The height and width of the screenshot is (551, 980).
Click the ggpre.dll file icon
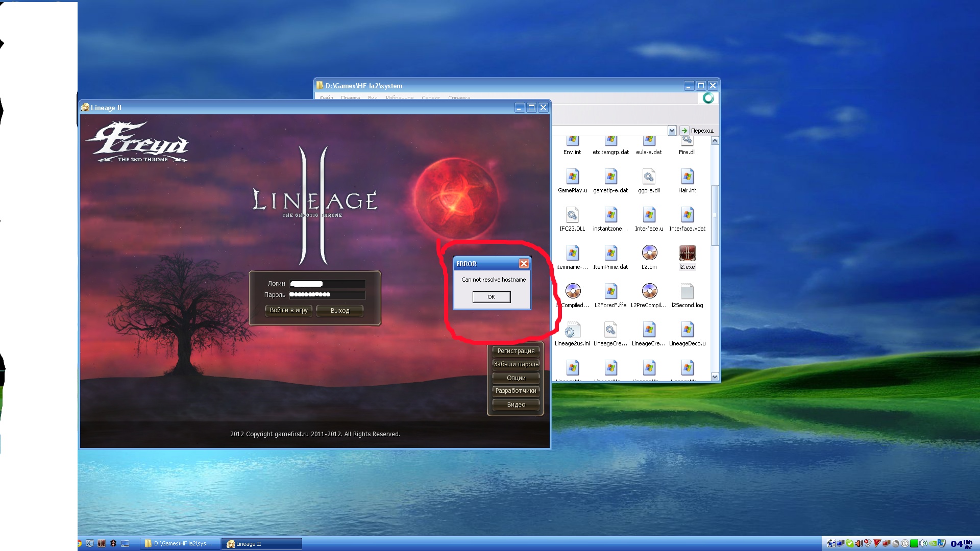coord(649,177)
